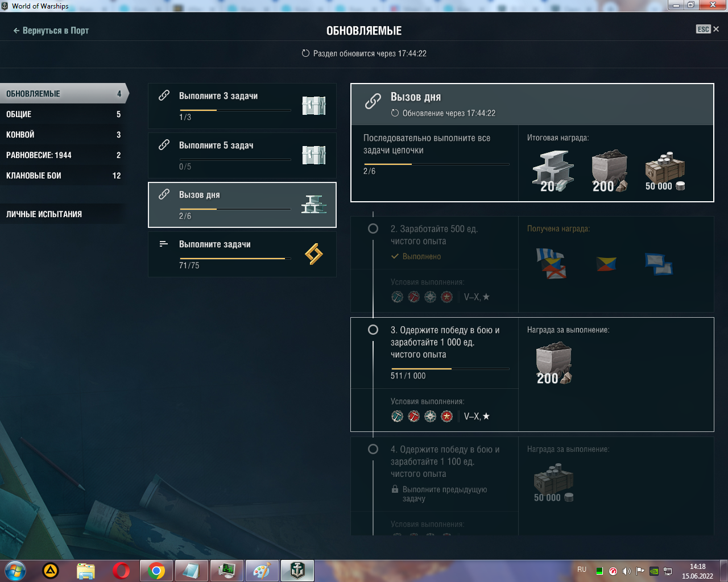Viewport: 728px width, 582px height.
Task: Select the Выполните 3 задачи mission card
Action: tap(242, 106)
